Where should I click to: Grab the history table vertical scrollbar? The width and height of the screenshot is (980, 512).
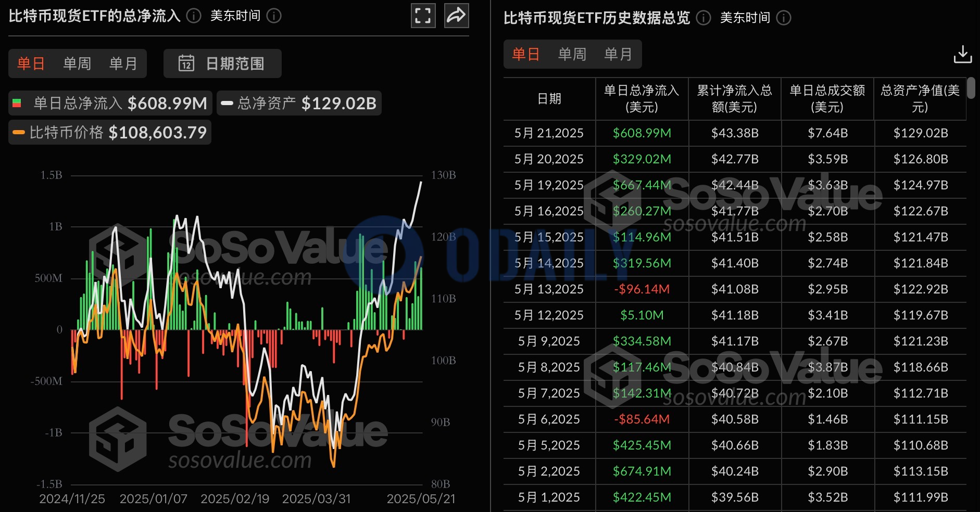[971, 88]
